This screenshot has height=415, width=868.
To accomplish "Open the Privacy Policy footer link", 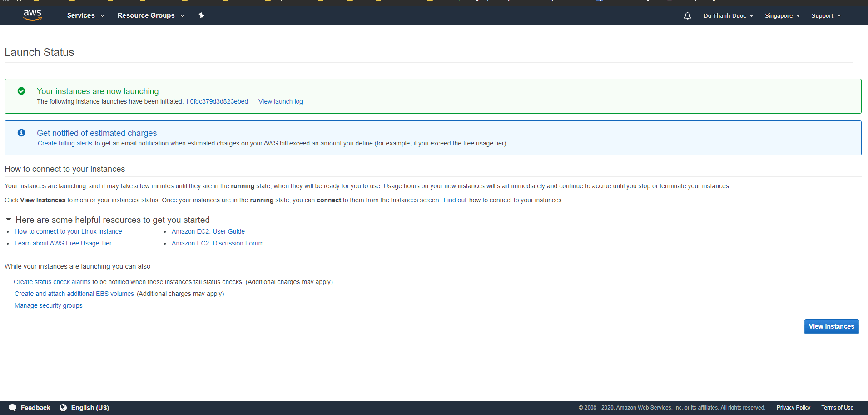I will (793, 408).
